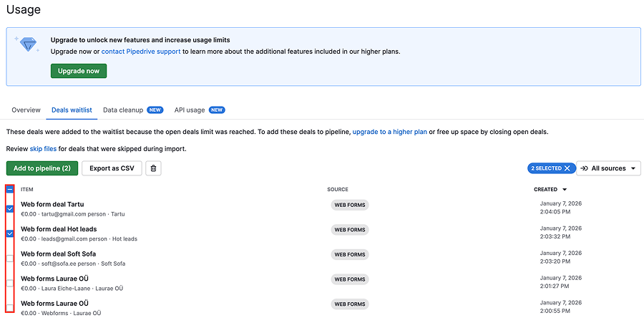
Task: Click the trash delete icon button
Action: [153, 168]
